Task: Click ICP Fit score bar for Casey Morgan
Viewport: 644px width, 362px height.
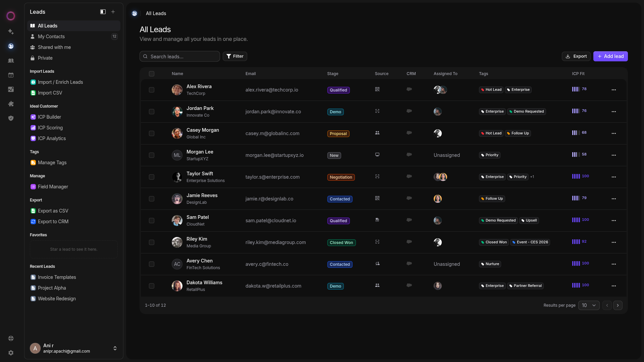Action: coord(576,133)
